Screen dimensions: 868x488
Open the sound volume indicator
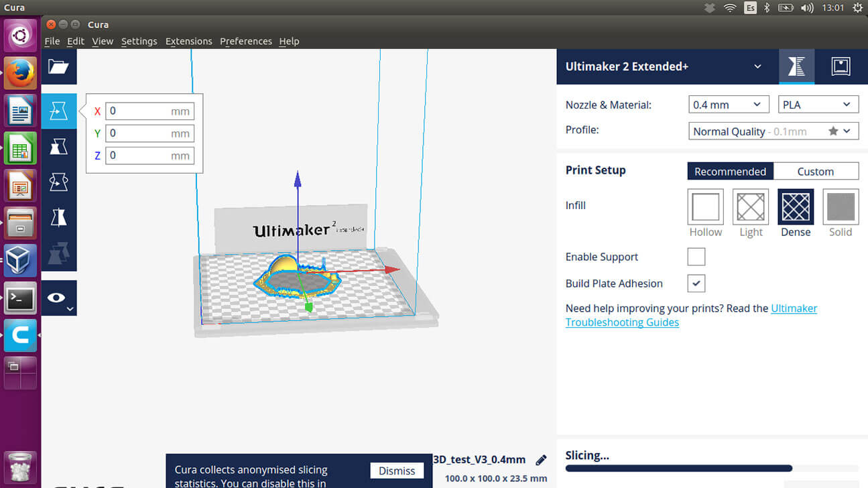pyautogui.click(x=806, y=8)
